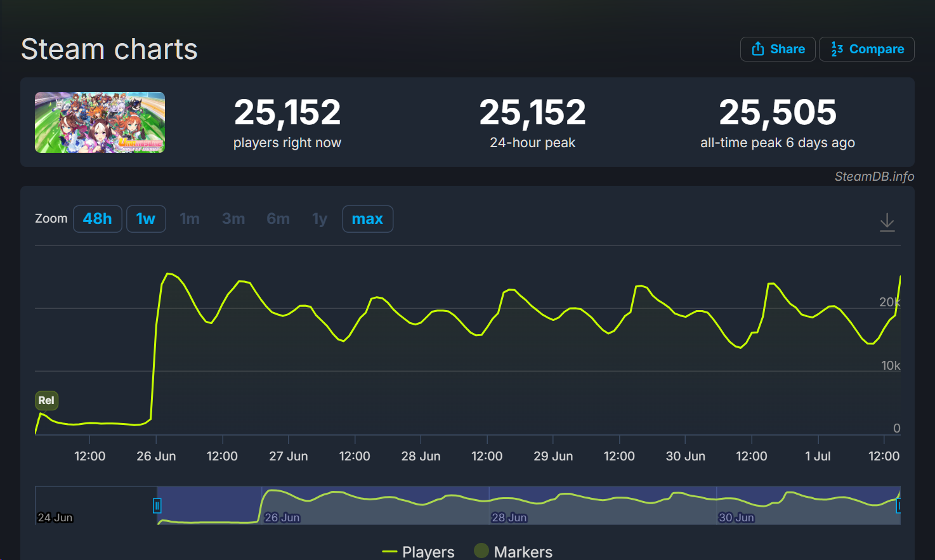Select the 3m zoom range
Viewport: 935px width, 560px height.
tap(233, 219)
